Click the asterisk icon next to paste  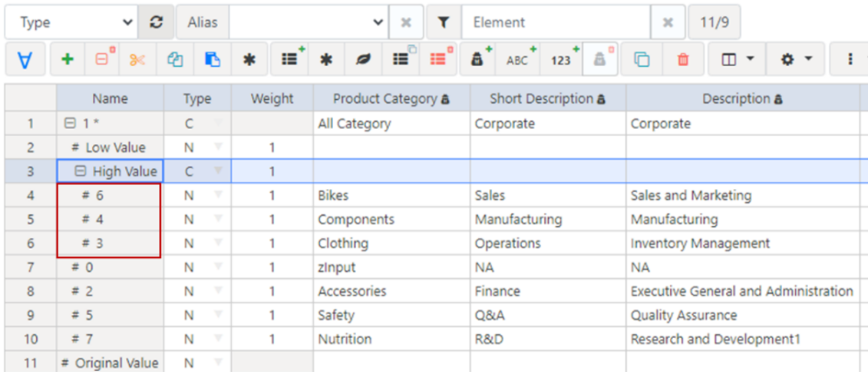(249, 59)
